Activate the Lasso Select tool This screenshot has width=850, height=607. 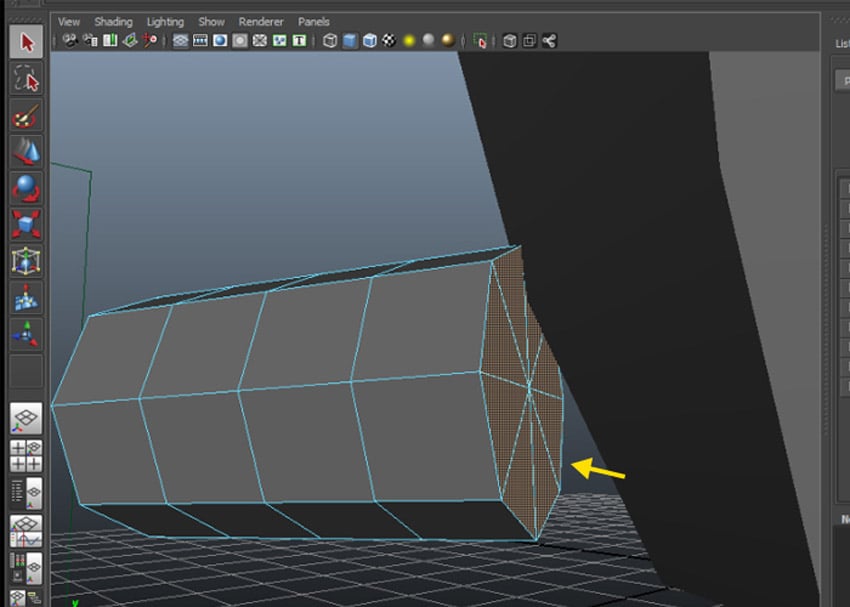tap(26, 79)
